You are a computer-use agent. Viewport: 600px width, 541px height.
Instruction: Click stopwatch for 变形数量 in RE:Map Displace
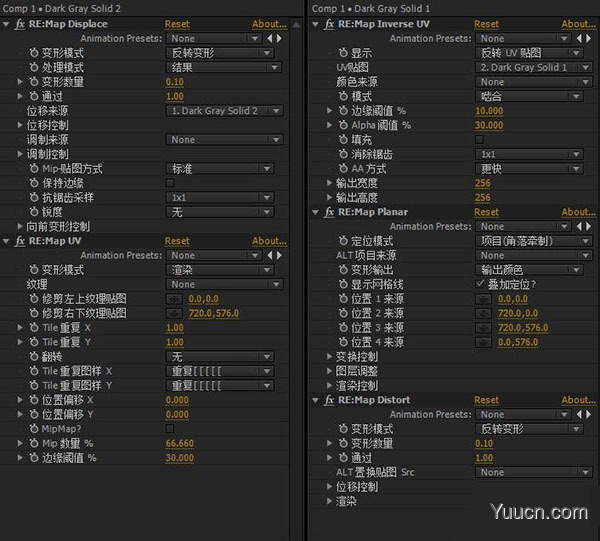(34, 81)
